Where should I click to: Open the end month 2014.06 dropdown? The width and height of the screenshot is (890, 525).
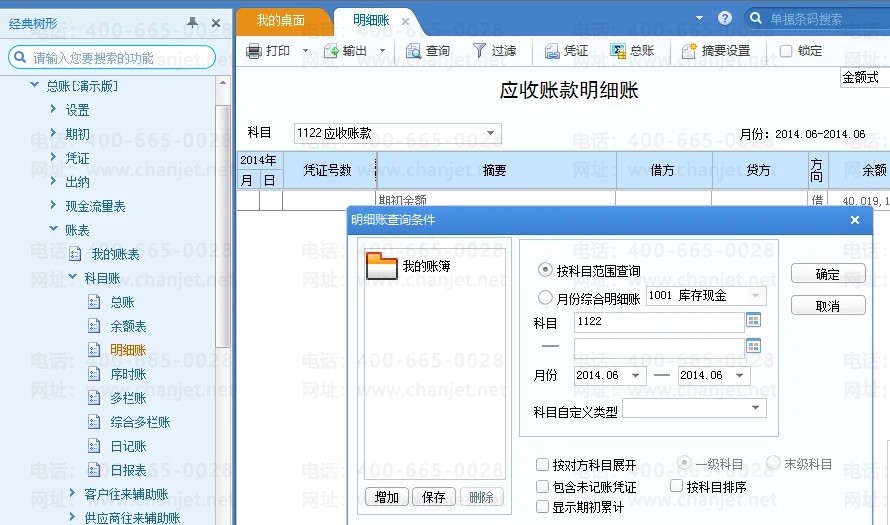click(x=740, y=375)
